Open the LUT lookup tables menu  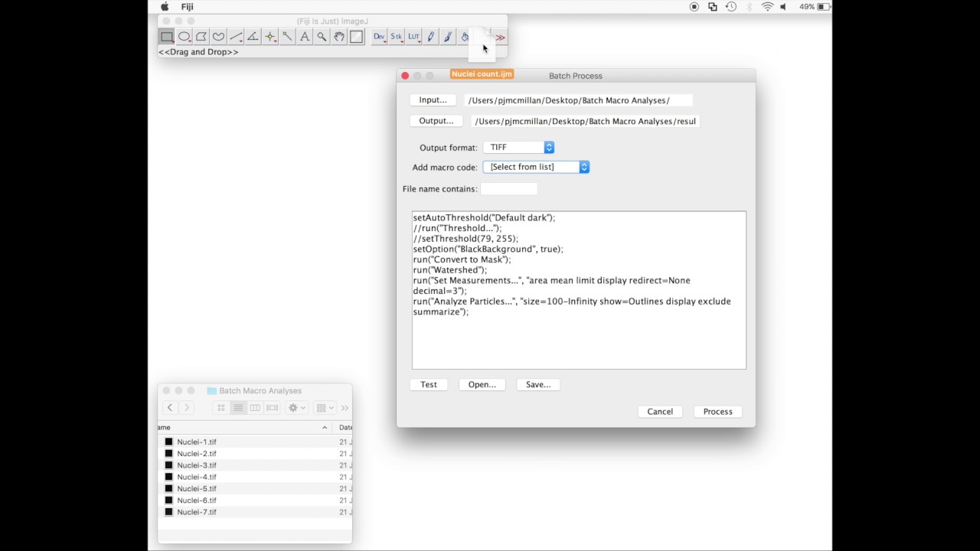point(413,37)
